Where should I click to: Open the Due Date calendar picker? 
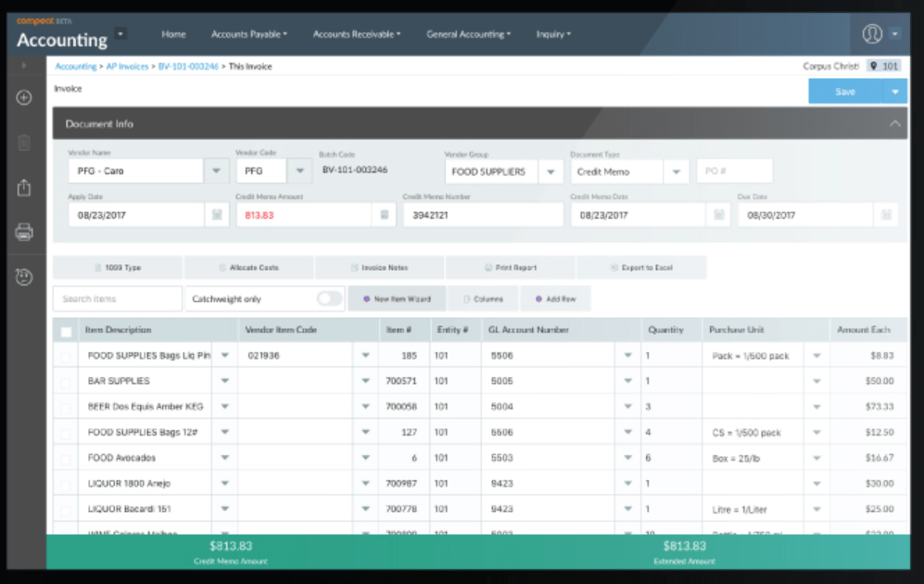point(886,215)
